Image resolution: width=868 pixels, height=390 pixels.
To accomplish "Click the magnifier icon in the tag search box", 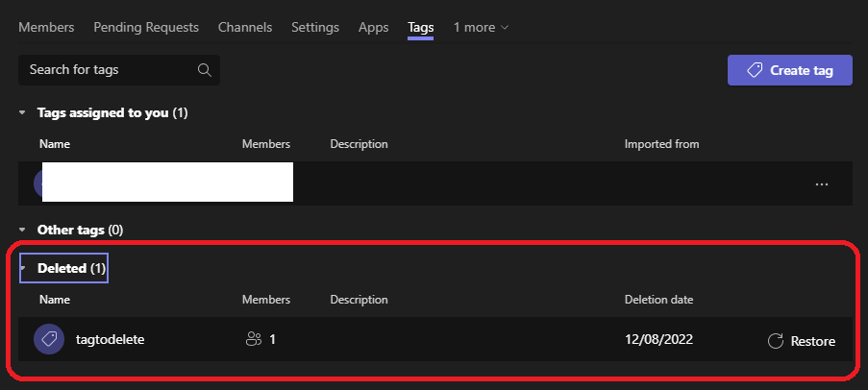I will [x=204, y=70].
